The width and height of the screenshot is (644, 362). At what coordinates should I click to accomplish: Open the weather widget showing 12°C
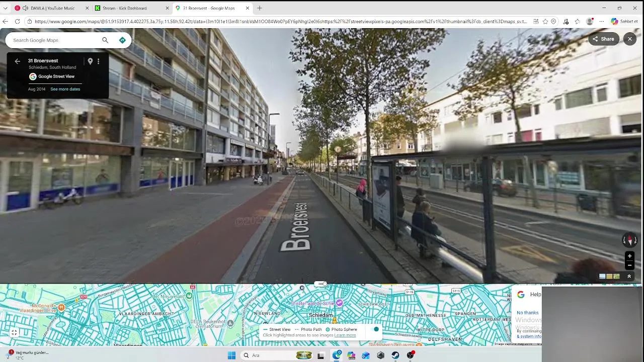[x=28, y=355]
